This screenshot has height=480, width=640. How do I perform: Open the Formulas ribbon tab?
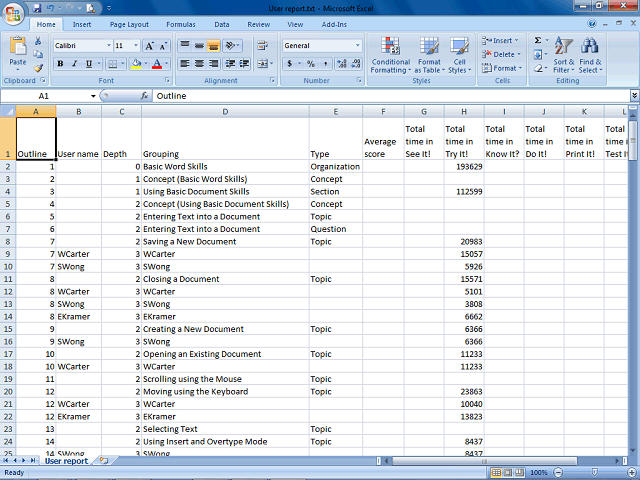tap(181, 24)
